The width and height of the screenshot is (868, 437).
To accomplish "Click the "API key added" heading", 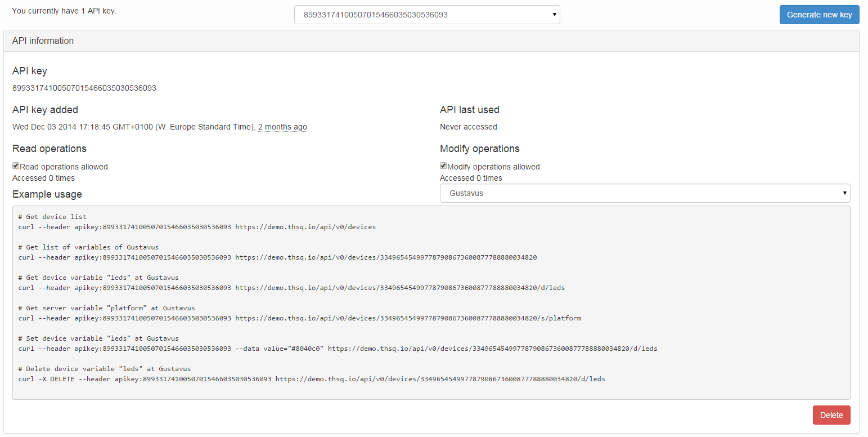I will tap(45, 110).
